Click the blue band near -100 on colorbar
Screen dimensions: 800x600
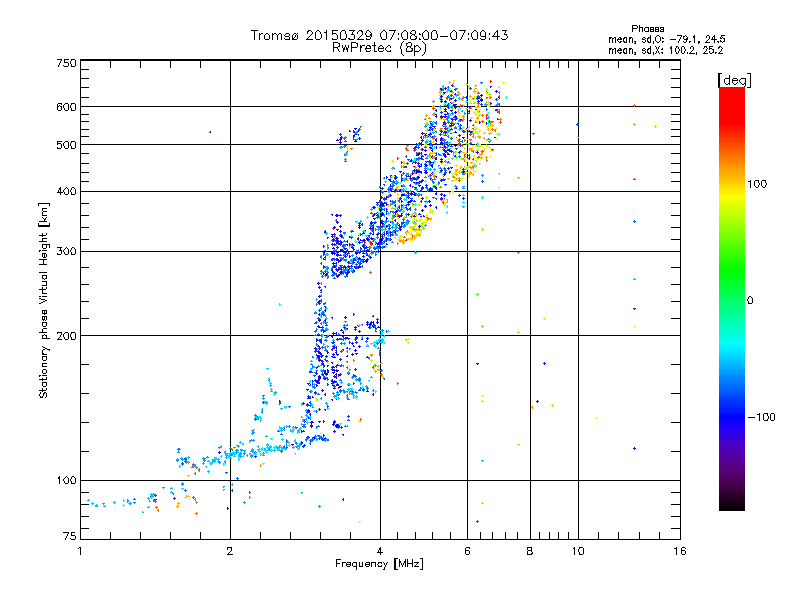click(x=731, y=416)
